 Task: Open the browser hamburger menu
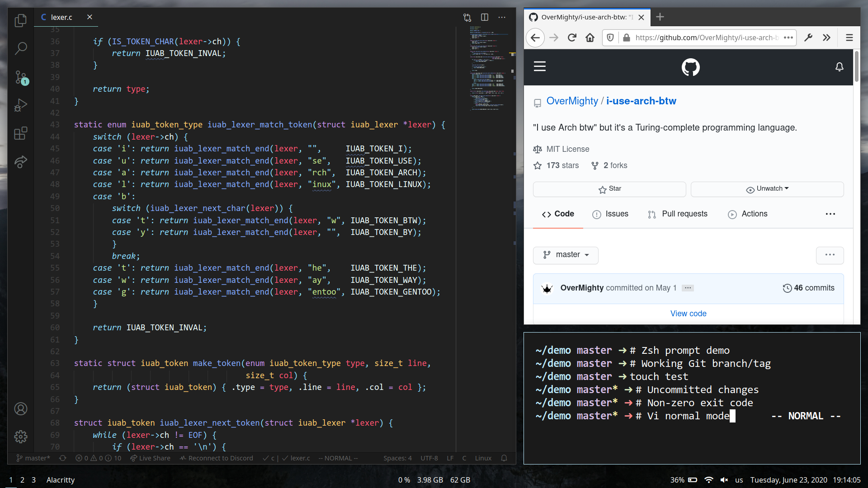[x=849, y=38]
